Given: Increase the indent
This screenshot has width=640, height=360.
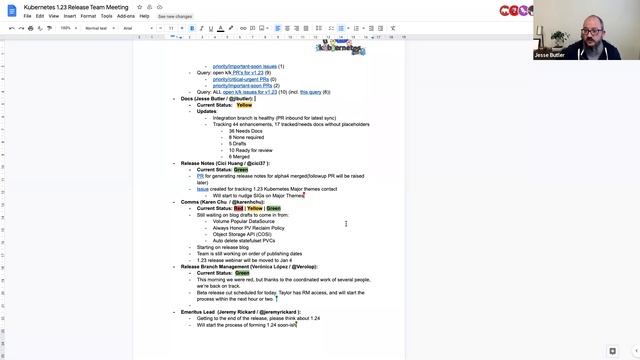Looking at the screenshot, I should [380, 28].
